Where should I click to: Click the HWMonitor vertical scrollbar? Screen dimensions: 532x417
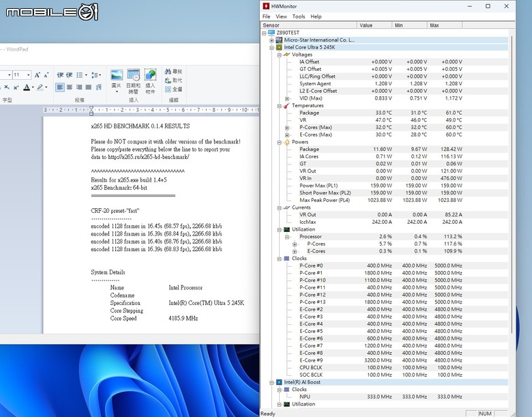click(x=512, y=184)
